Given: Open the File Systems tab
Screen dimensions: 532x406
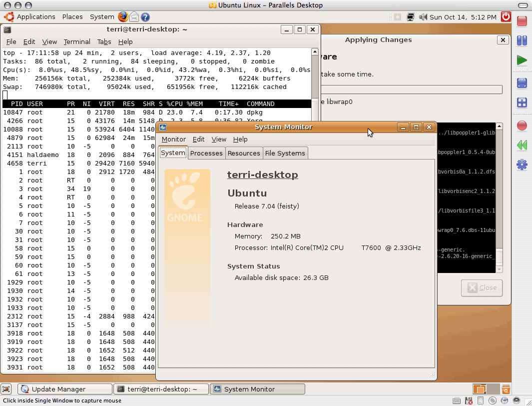Looking at the screenshot, I should pos(285,153).
